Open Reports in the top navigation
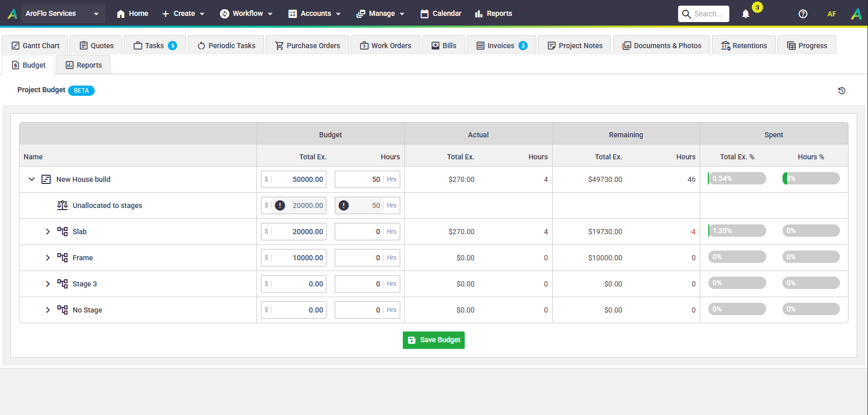 pos(493,14)
